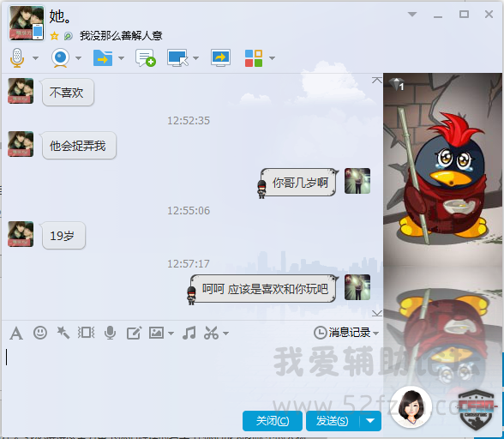Start video call using webcam icon
The image size is (504, 439).
tap(60, 58)
